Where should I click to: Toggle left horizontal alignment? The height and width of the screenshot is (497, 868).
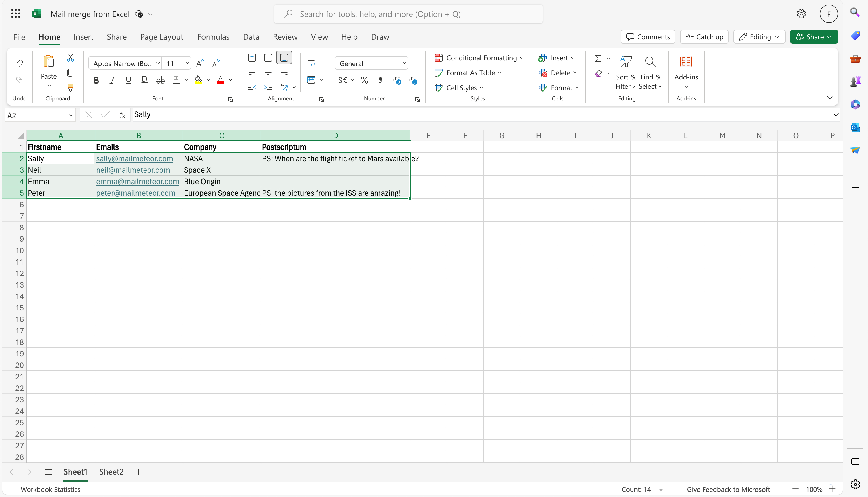[x=252, y=72]
